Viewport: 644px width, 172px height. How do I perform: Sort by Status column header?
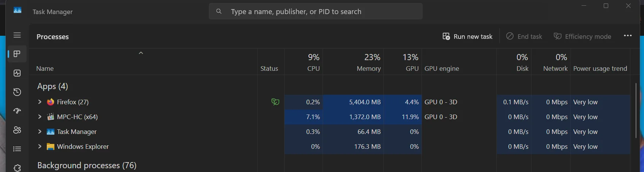click(269, 68)
